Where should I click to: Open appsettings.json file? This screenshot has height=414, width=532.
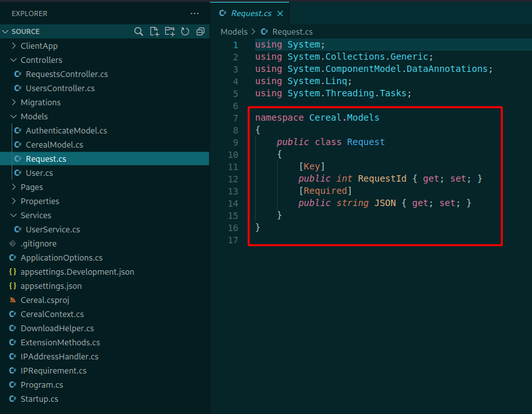coord(105,286)
